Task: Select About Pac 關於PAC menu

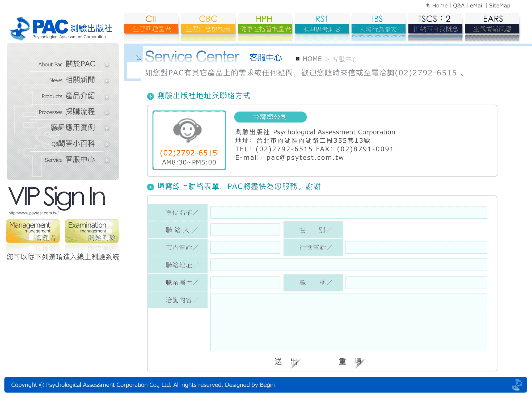Action: click(67, 64)
